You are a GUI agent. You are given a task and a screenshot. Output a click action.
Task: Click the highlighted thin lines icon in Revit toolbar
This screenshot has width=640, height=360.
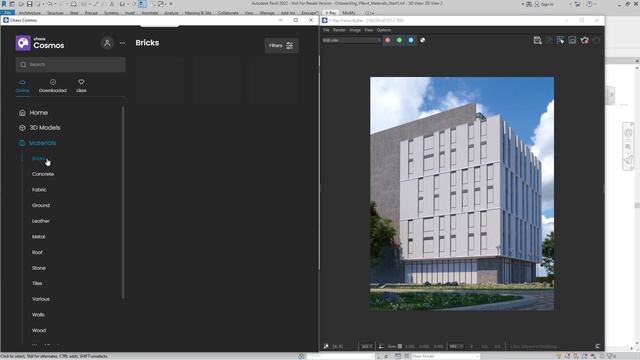click(x=142, y=4)
